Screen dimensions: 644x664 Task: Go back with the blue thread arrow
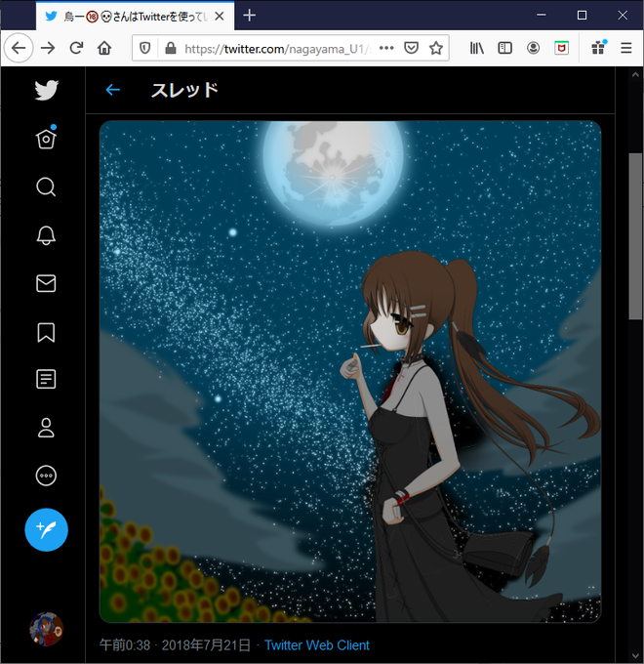pyautogui.click(x=112, y=90)
